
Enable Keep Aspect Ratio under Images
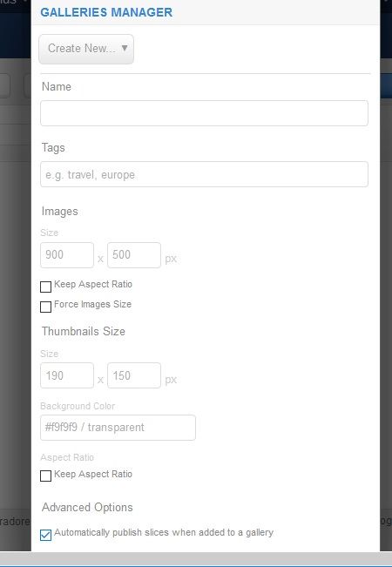[x=45, y=287]
